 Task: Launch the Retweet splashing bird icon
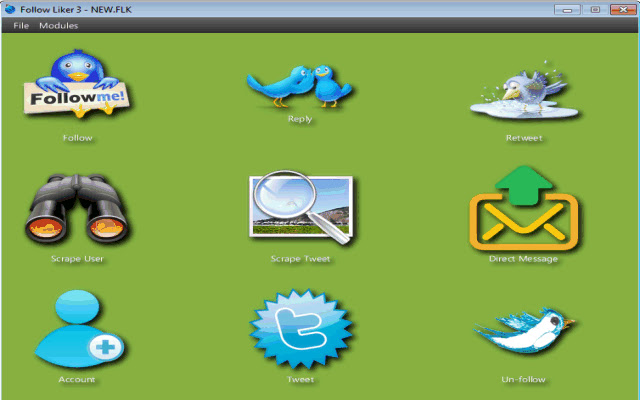(x=524, y=90)
